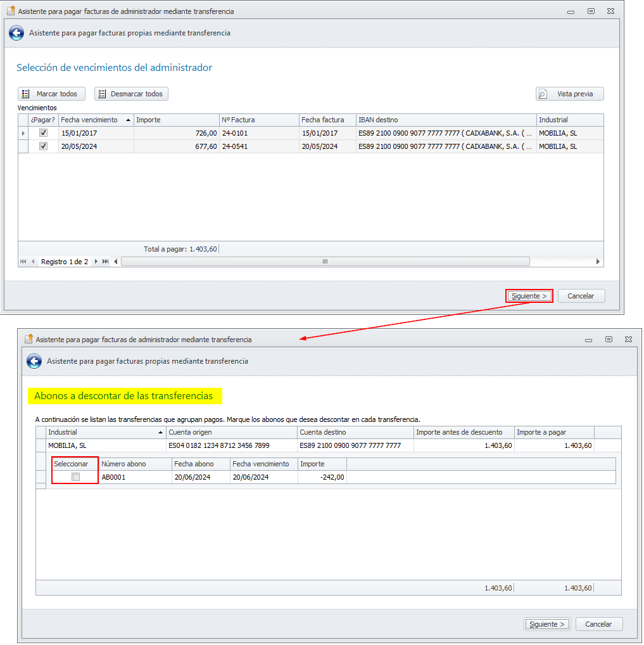Click the Número abono column header
The image size is (644, 645).
(x=136, y=464)
